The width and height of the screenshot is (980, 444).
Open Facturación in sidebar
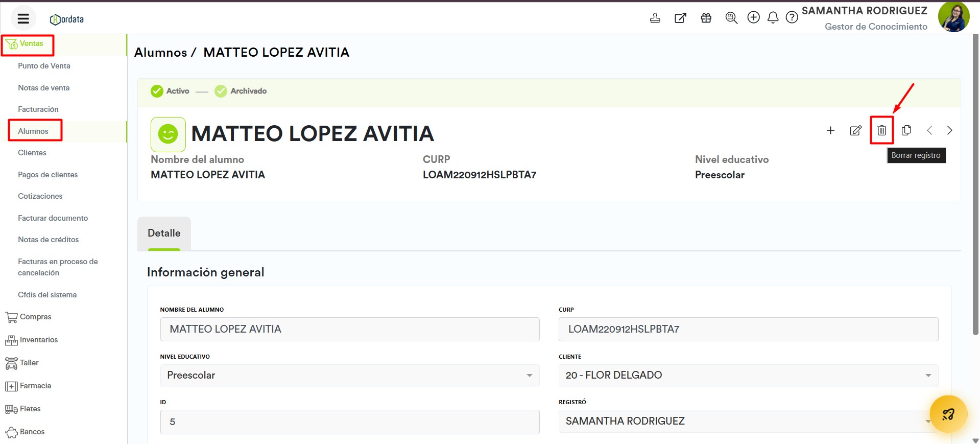tap(38, 109)
